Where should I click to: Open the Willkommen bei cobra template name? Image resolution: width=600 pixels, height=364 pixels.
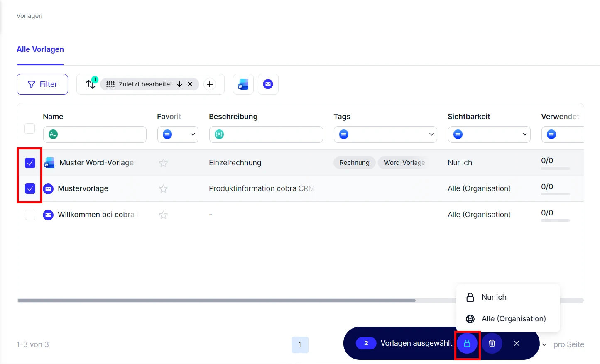tap(97, 215)
